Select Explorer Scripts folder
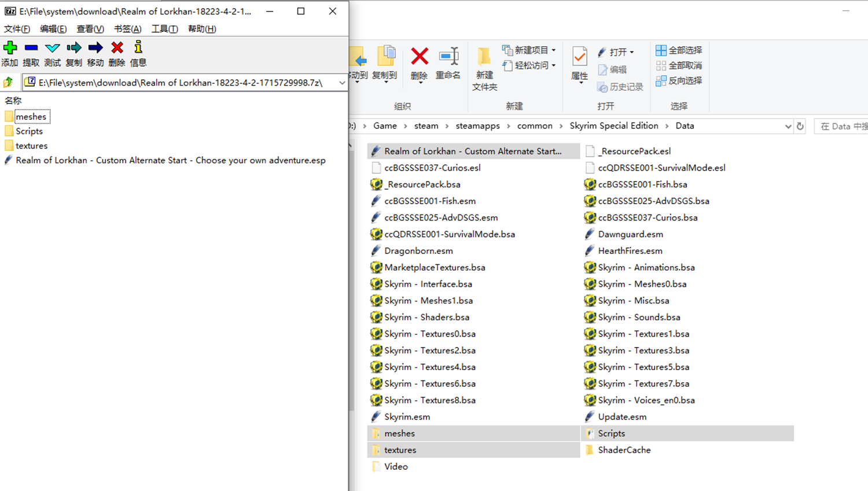The image size is (868, 491). (x=687, y=434)
